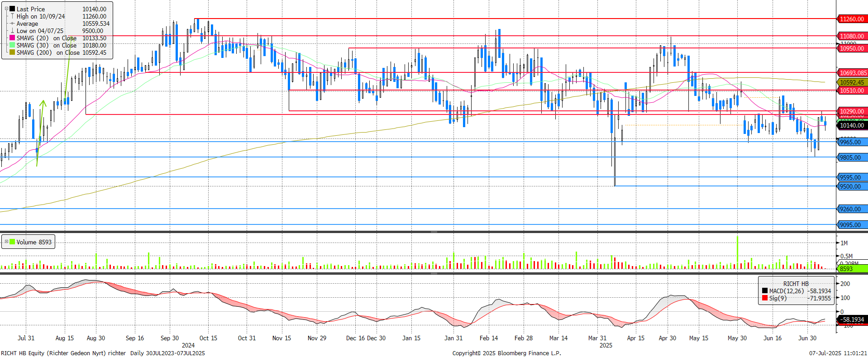Image resolution: width=868 pixels, height=357 pixels.
Task: Click the Low marker icon in legend
Action: [13, 31]
